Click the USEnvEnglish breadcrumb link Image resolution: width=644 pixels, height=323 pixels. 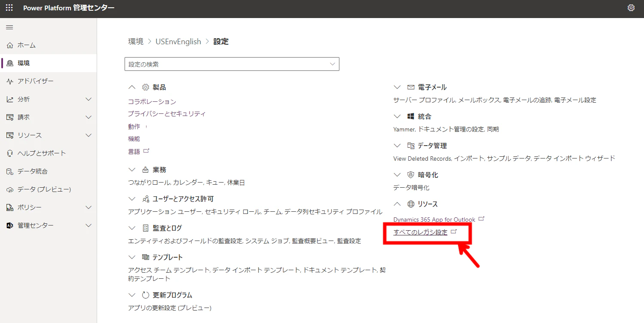pos(178,42)
